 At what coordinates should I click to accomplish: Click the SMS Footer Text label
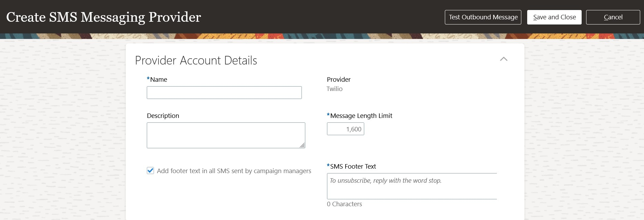click(x=353, y=167)
